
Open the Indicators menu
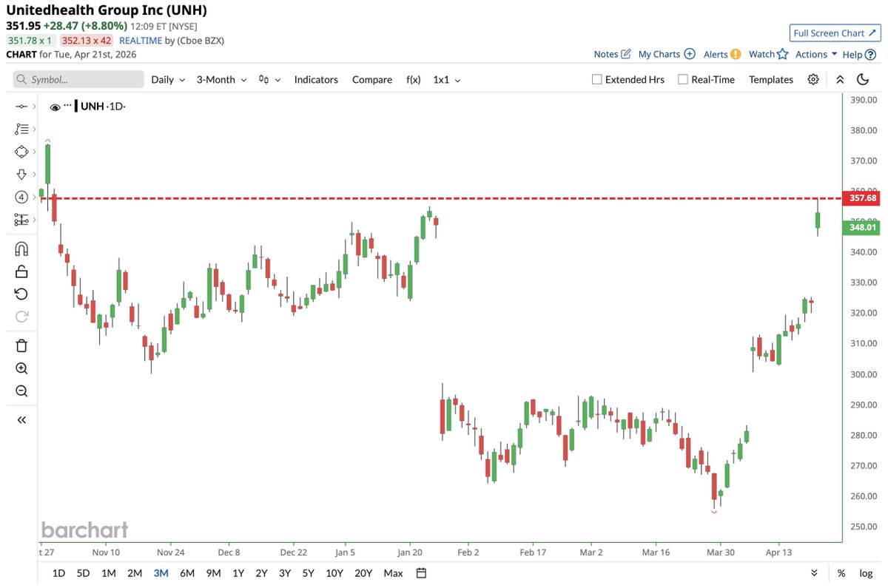316,79
